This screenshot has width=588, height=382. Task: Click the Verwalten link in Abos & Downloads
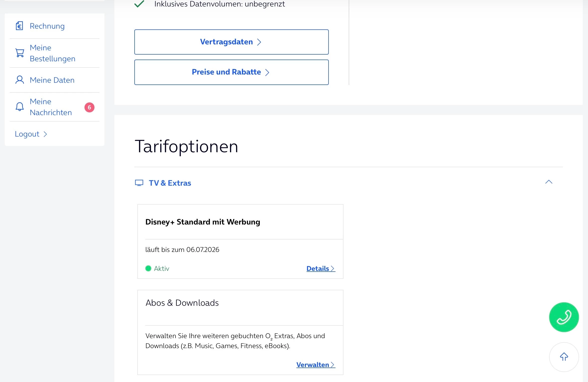click(x=315, y=365)
